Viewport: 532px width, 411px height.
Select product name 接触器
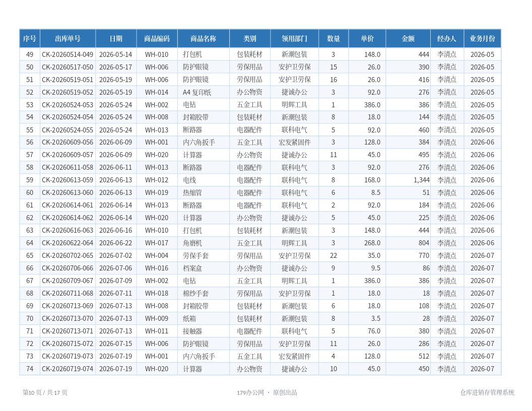(192, 331)
